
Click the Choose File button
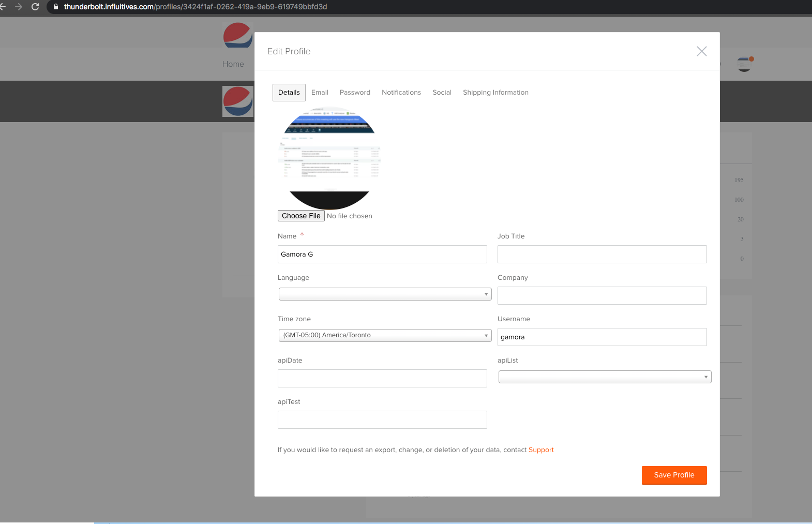(x=301, y=216)
